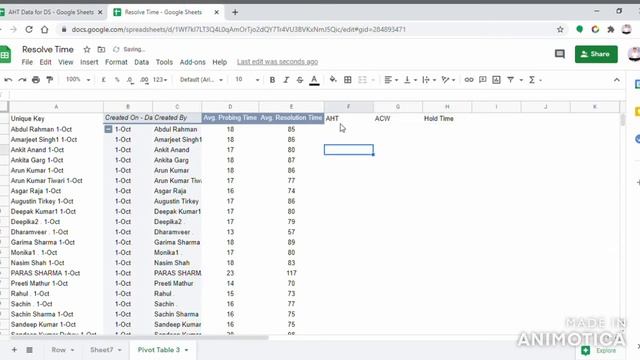The width and height of the screenshot is (640, 360).
Task: Print the spreadsheet with printer icon
Action: (x=36, y=80)
